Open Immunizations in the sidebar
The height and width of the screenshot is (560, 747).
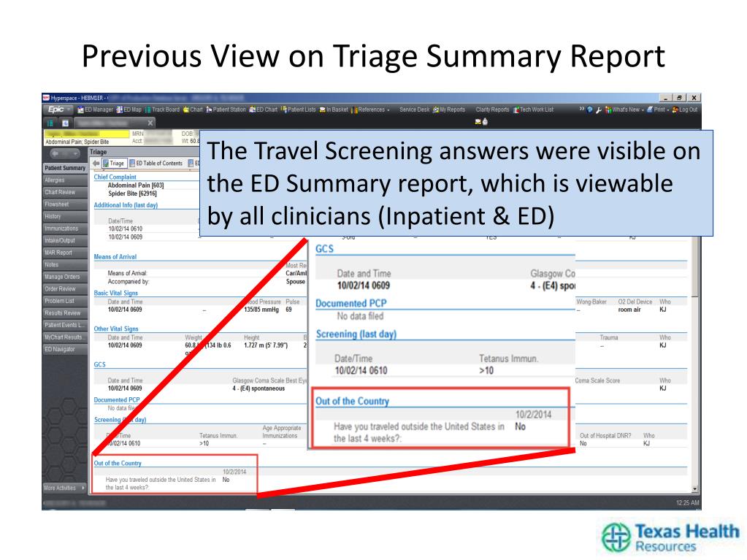pos(65,229)
